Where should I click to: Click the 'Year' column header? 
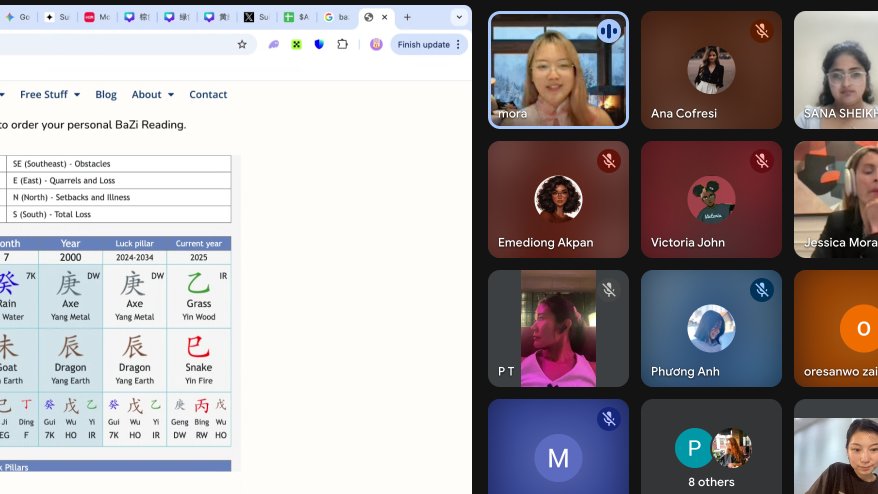tap(71, 243)
